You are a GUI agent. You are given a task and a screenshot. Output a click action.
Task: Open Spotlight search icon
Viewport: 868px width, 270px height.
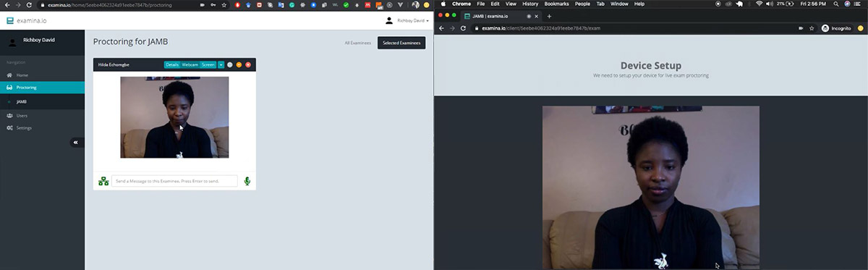tap(835, 4)
